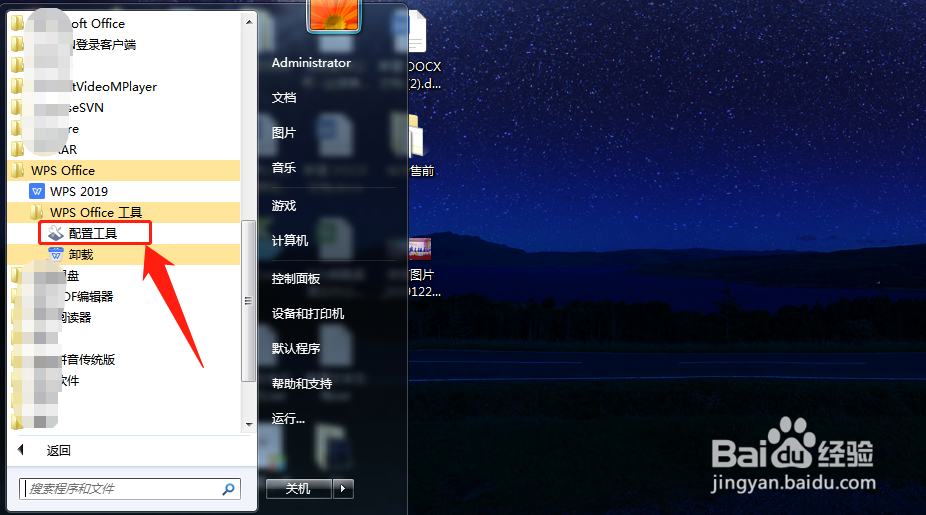926x515 pixels.
Task: Click the magnifier search icon
Action: pyautogui.click(x=229, y=489)
